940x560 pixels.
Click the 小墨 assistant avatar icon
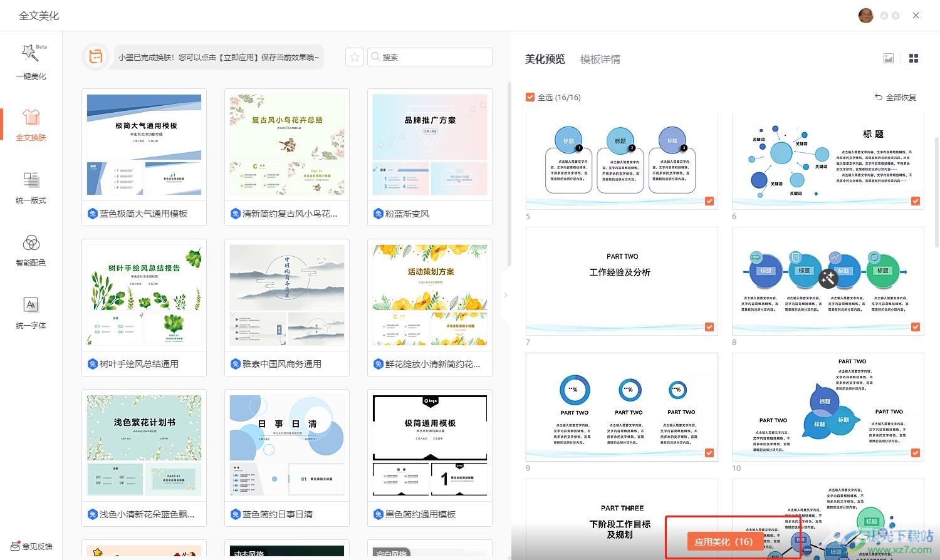(95, 56)
